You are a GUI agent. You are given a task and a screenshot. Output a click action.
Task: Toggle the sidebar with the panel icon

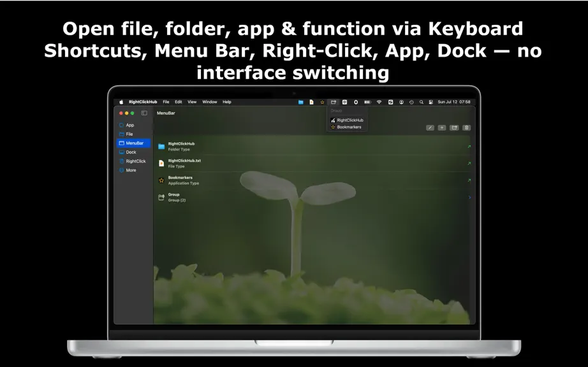[x=144, y=113]
